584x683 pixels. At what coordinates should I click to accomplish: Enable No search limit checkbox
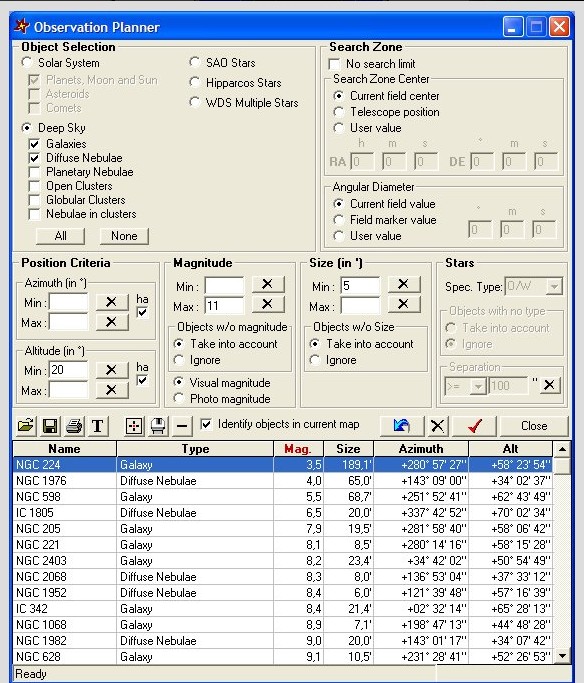coord(334,64)
